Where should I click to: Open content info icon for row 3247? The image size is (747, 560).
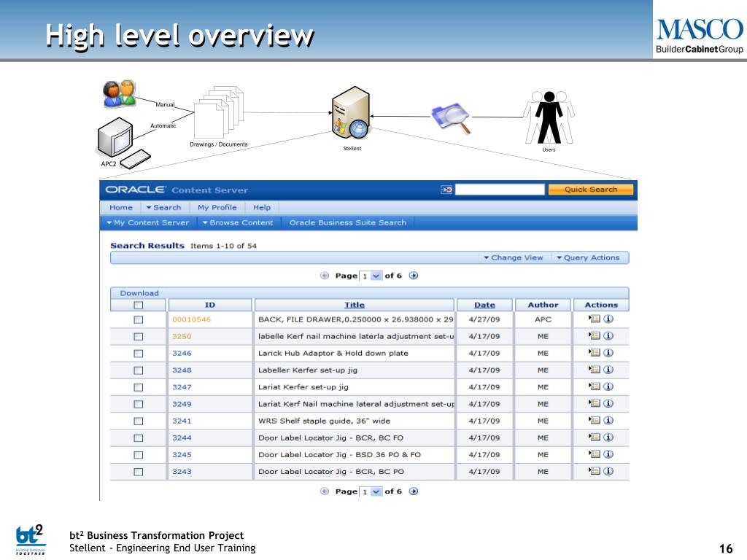point(608,386)
